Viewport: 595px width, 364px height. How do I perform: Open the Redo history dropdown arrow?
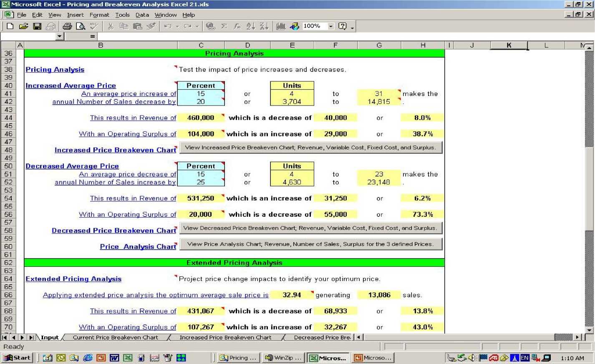point(197,26)
